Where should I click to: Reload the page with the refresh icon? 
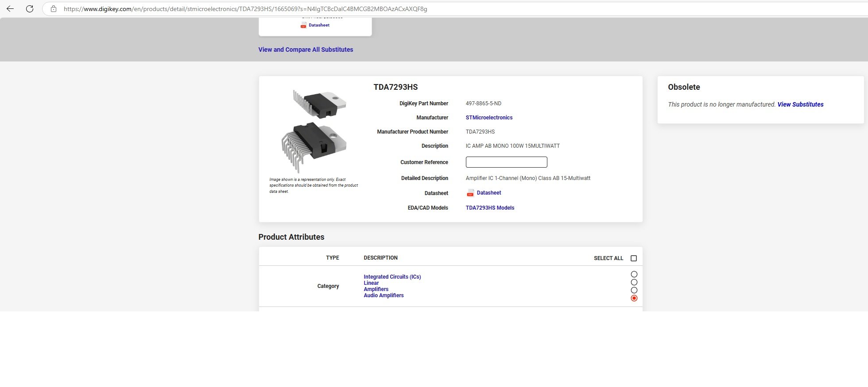coord(30,9)
